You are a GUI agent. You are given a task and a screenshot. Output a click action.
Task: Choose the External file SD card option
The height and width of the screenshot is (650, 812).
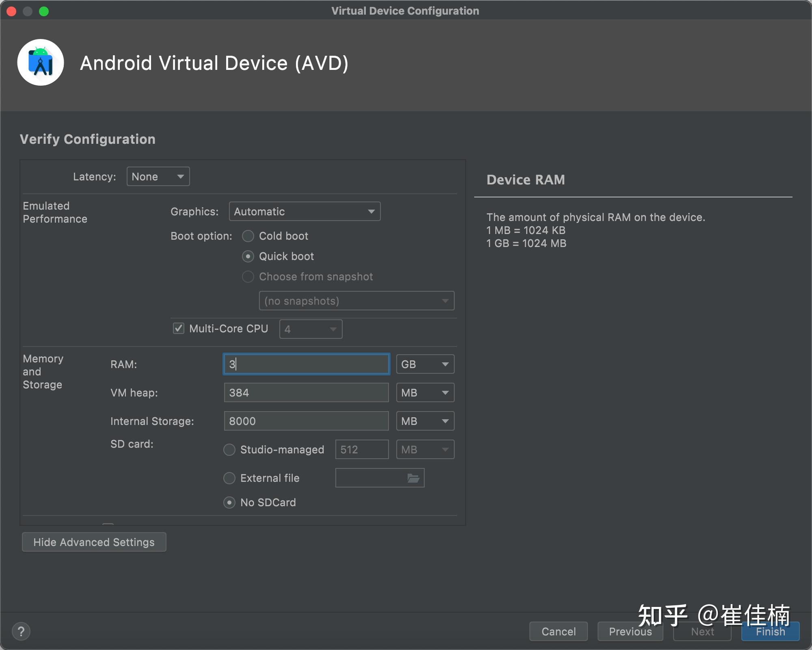(x=229, y=478)
